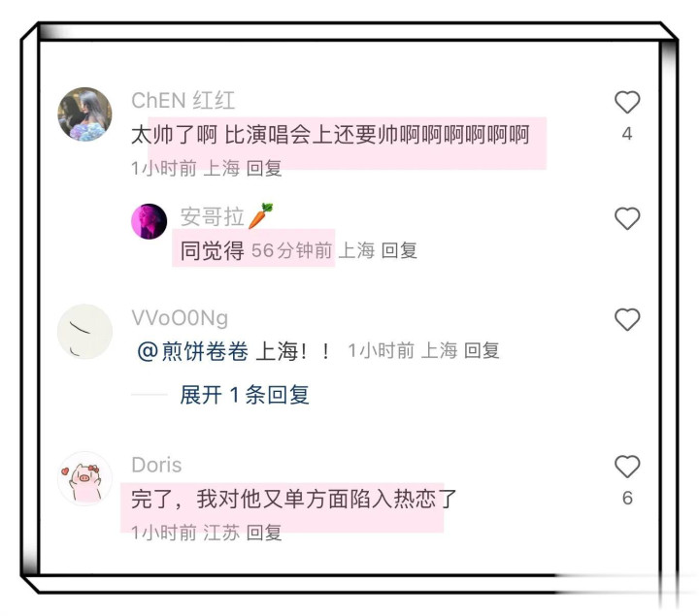This screenshot has height=616, width=699.
Task: Like Doris's comment with the heart icon
Action: click(627, 467)
